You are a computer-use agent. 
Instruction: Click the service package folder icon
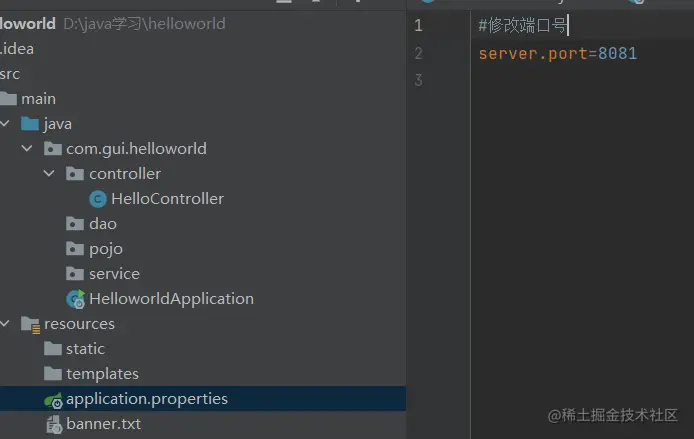(75, 273)
